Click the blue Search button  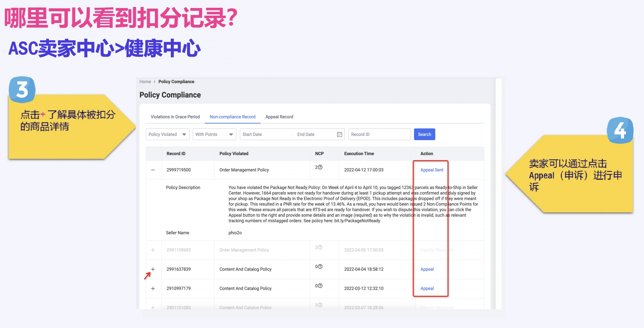tap(424, 134)
